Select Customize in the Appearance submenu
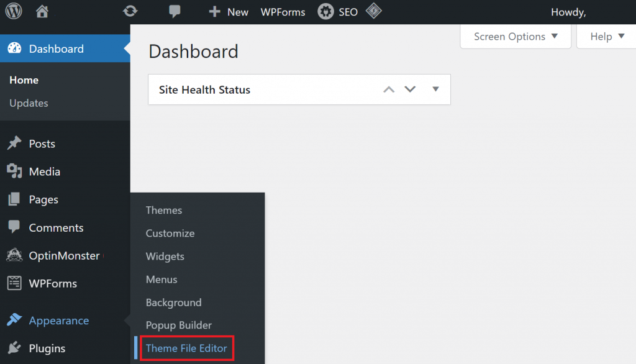This screenshot has width=636, height=364. [170, 234]
